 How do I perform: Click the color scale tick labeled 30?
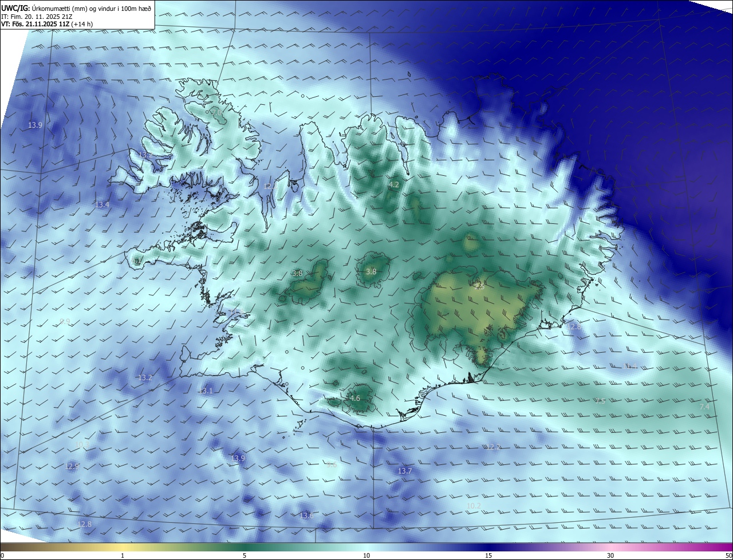(610, 555)
